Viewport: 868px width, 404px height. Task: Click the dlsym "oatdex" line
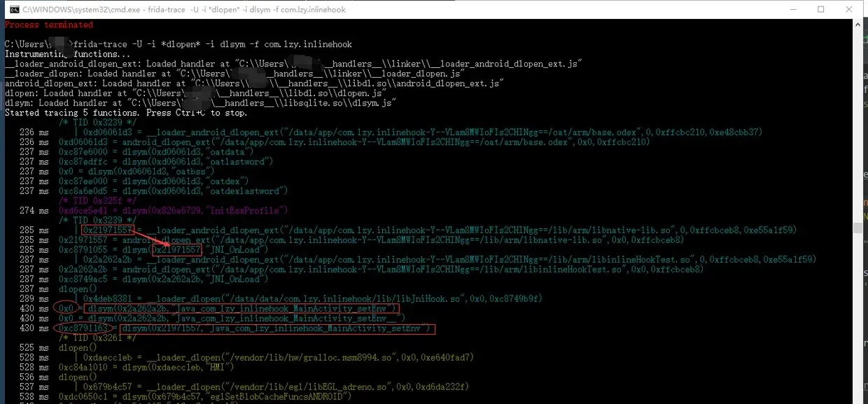pos(153,181)
